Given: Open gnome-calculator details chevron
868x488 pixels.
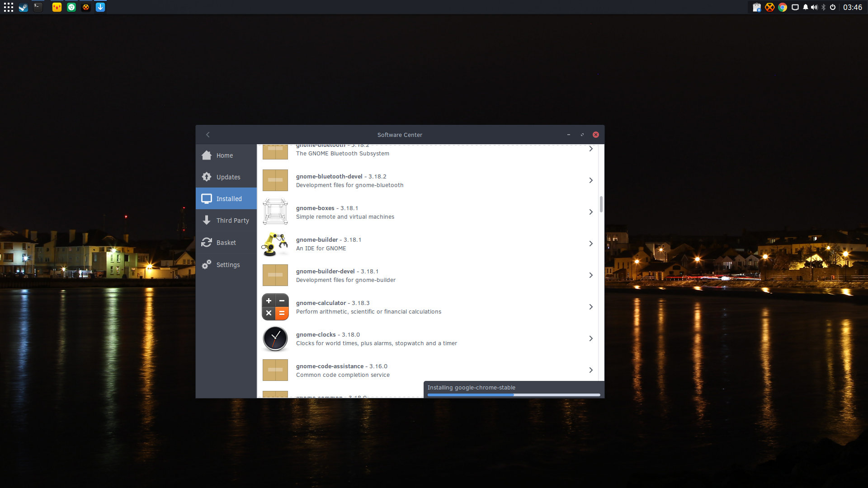Looking at the screenshot, I should 591,307.
